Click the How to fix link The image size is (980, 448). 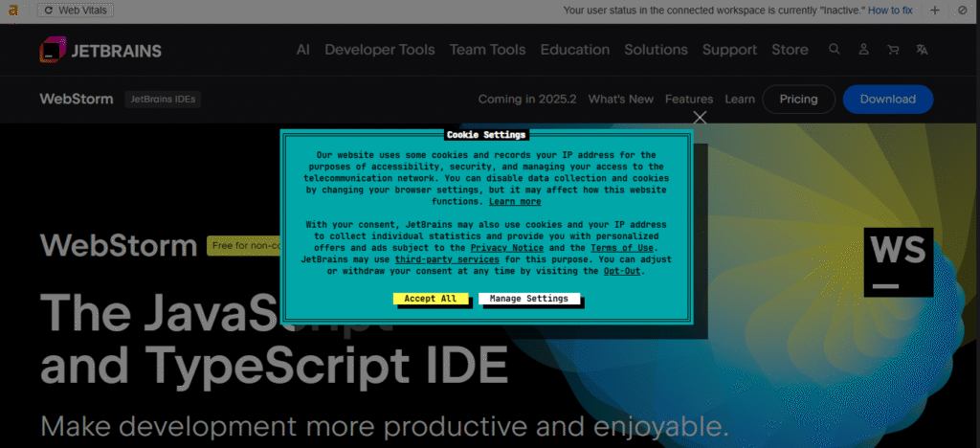[890, 10]
